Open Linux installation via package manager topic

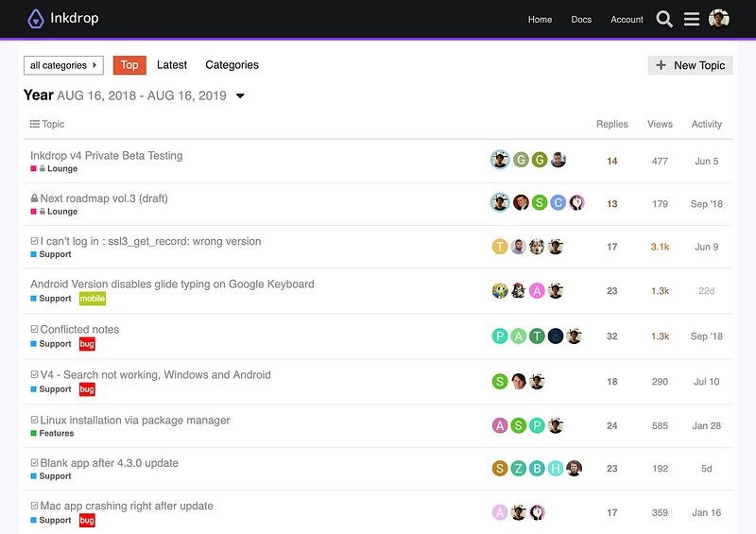(x=135, y=421)
